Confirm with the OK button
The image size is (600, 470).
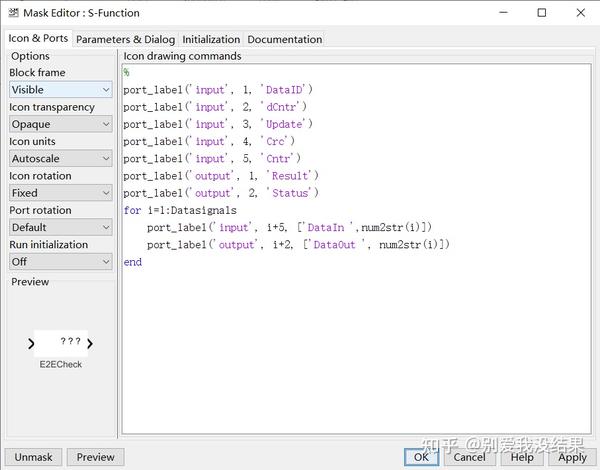[x=421, y=457]
